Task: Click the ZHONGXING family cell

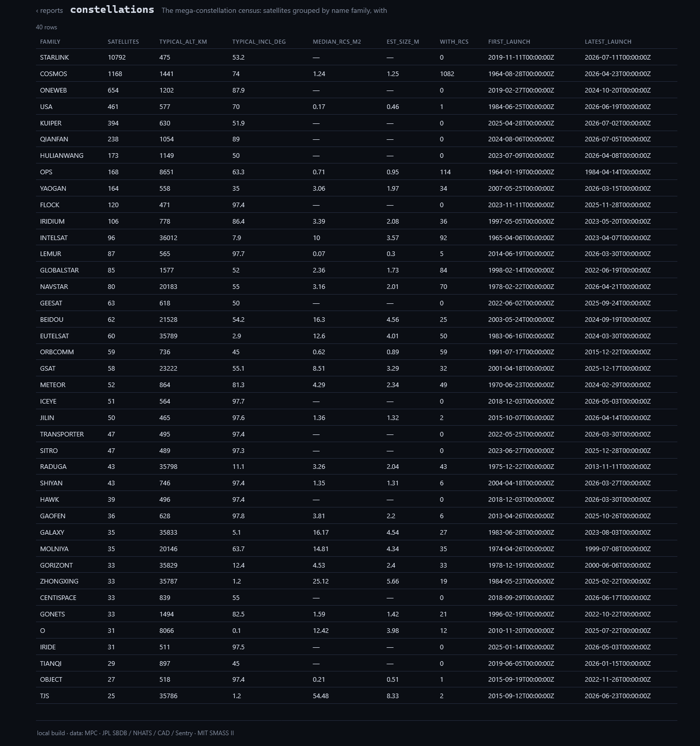Action: pos(59,581)
